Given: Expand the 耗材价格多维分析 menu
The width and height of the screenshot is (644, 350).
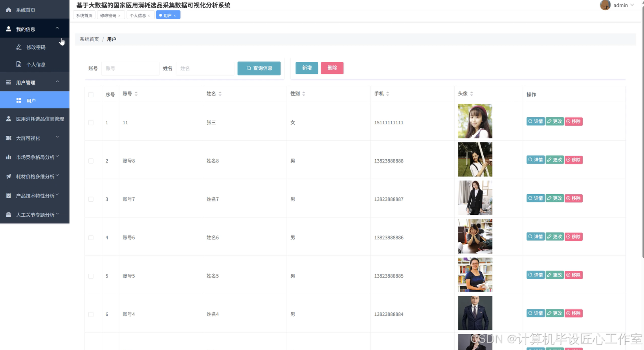Looking at the screenshot, I should 57,175.
